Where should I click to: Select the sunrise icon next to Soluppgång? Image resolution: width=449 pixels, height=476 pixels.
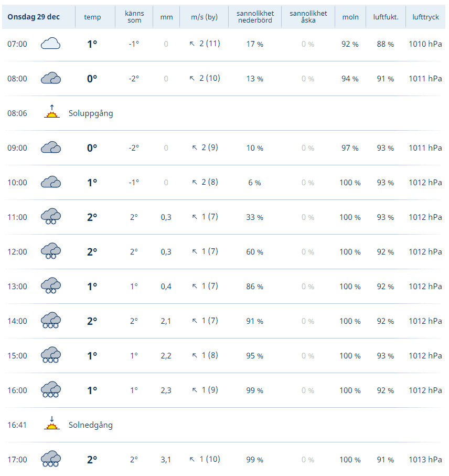click(52, 111)
